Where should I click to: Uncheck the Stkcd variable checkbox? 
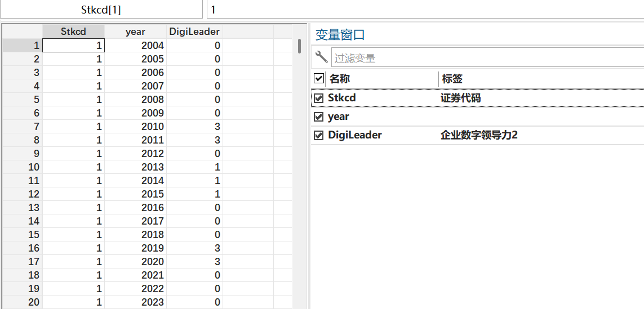coord(318,98)
